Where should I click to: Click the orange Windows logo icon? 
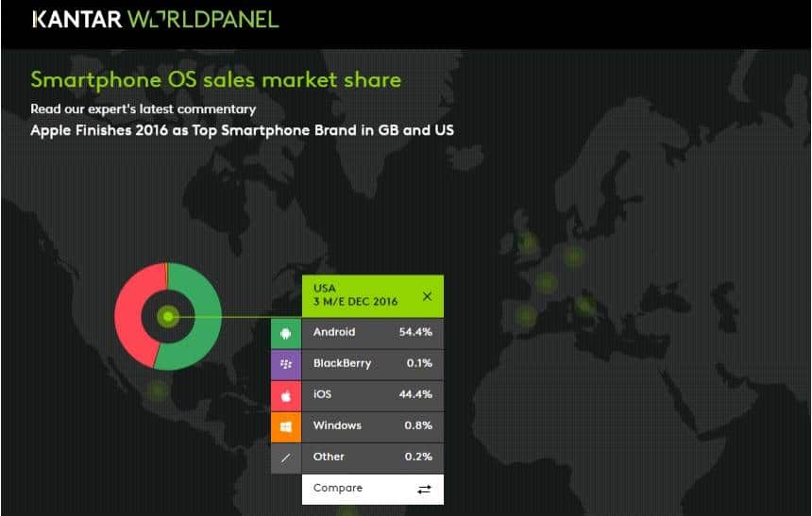pyautogui.click(x=286, y=427)
